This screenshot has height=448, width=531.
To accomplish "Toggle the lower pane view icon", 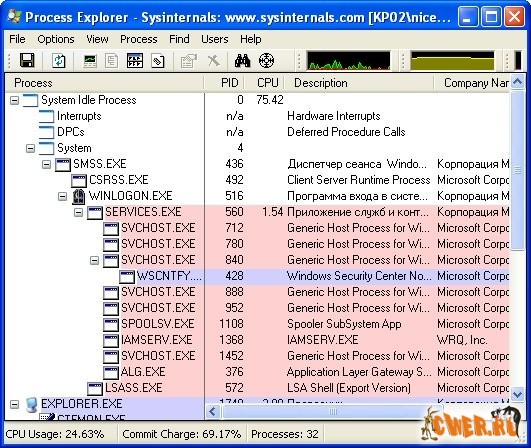I will 134,61.
